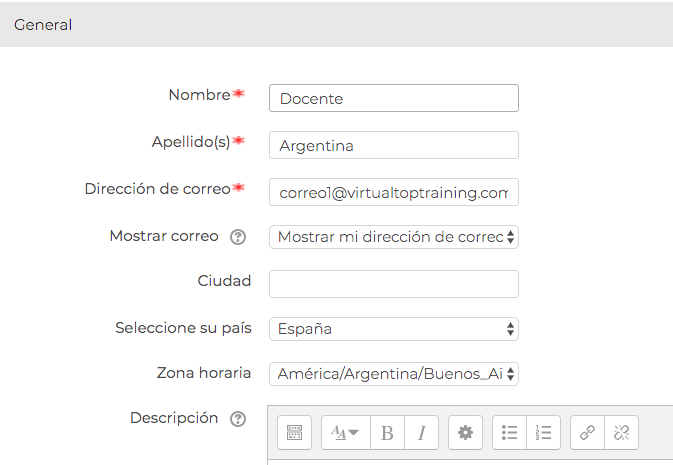The height and width of the screenshot is (465, 673).
Task: Toggle bold formatting in the editor
Action: pos(387,432)
